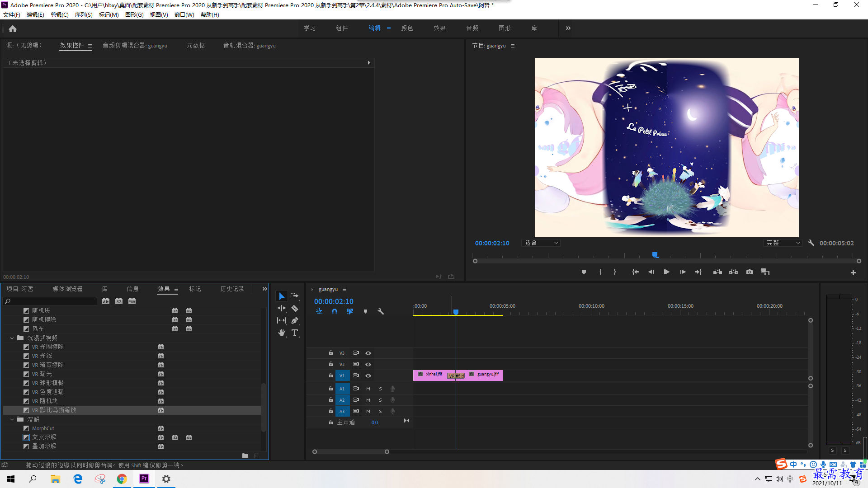The width and height of the screenshot is (868, 488).
Task: Select the Hand tool
Action: pos(282,333)
